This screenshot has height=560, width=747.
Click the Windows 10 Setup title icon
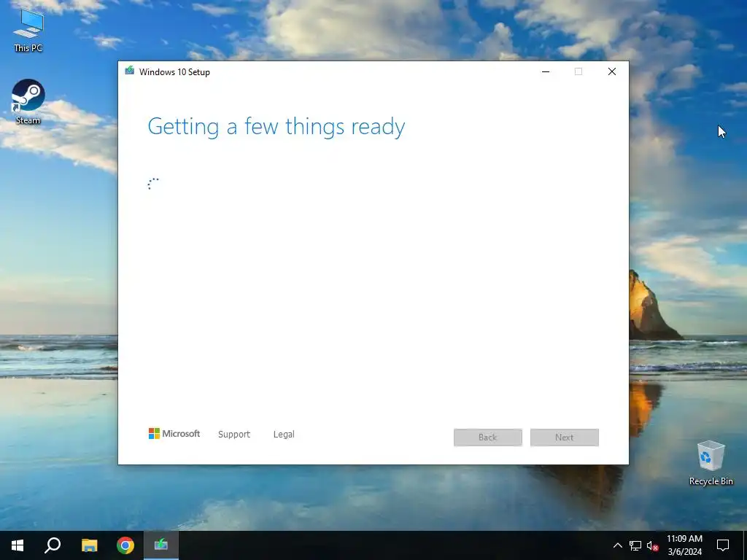130,71
